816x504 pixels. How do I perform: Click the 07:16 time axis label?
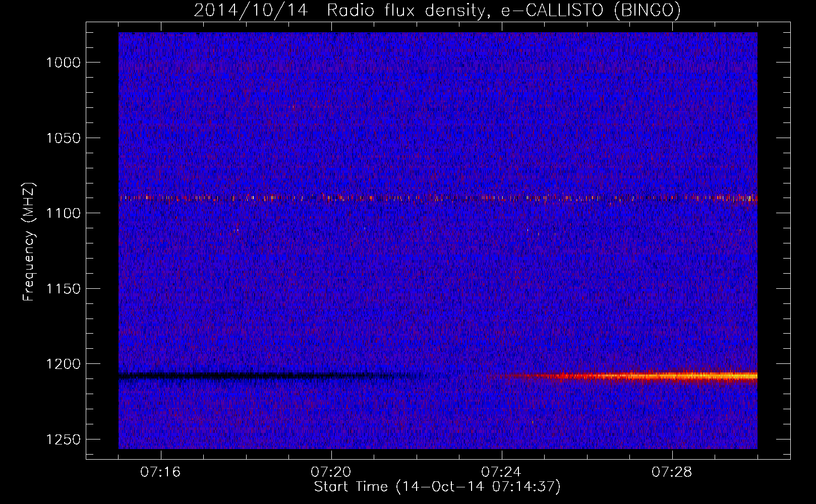pos(160,472)
